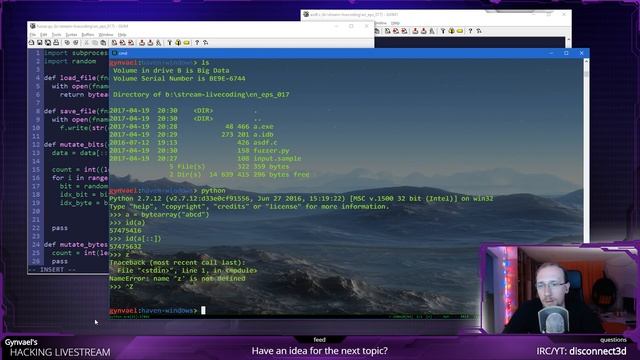This screenshot has height=360, width=640.
Task: Click the Python 2.7.12 version banner line
Action: pos(301,199)
